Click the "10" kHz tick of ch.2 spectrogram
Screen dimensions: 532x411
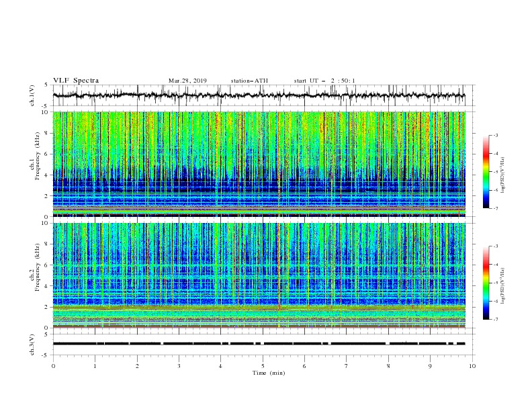tap(46, 223)
